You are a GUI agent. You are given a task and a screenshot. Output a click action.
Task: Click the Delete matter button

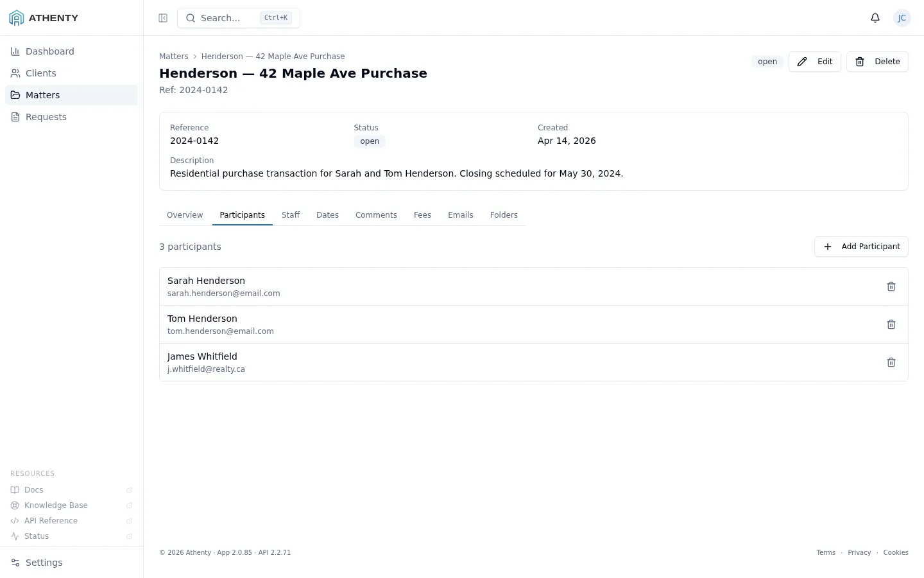877,62
